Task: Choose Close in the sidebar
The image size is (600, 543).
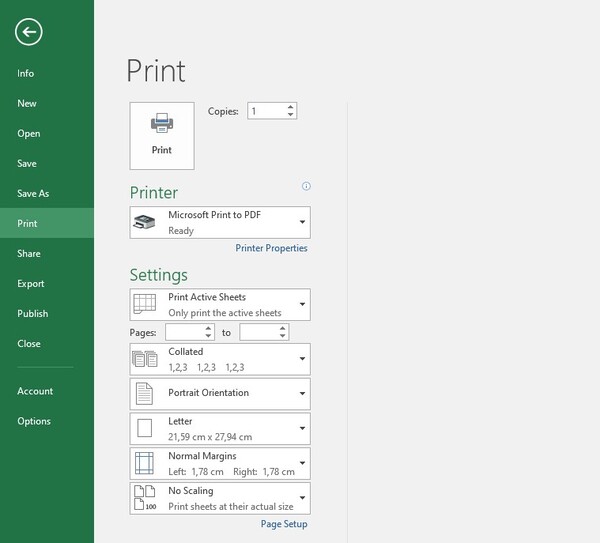Action: pos(47,343)
